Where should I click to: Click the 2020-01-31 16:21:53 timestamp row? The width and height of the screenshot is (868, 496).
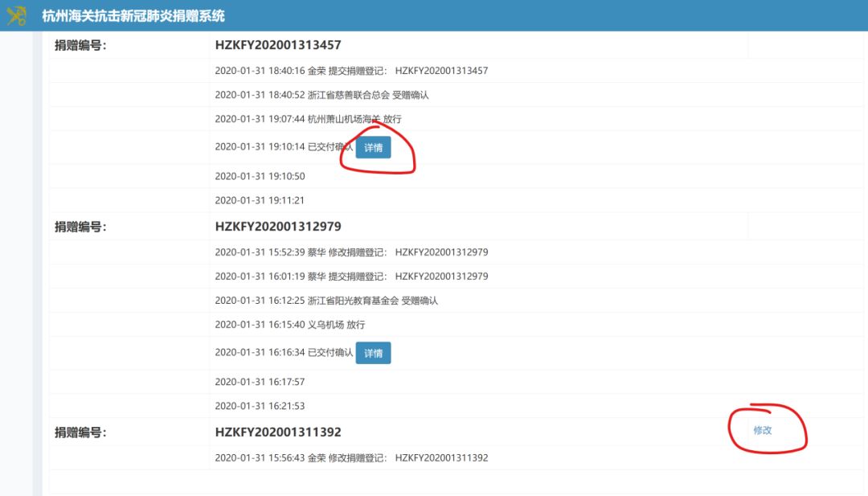(260, 406)
